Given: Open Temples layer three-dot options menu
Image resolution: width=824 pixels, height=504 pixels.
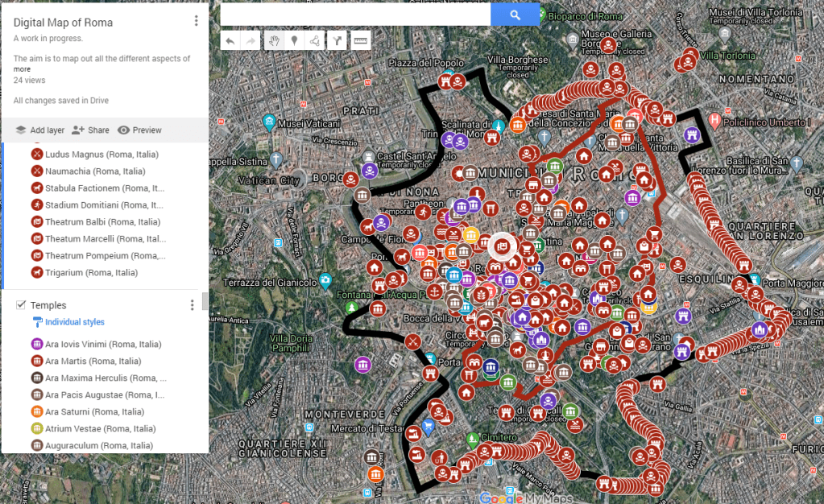Looking at the screenshot, I should [x=192, y=305].
